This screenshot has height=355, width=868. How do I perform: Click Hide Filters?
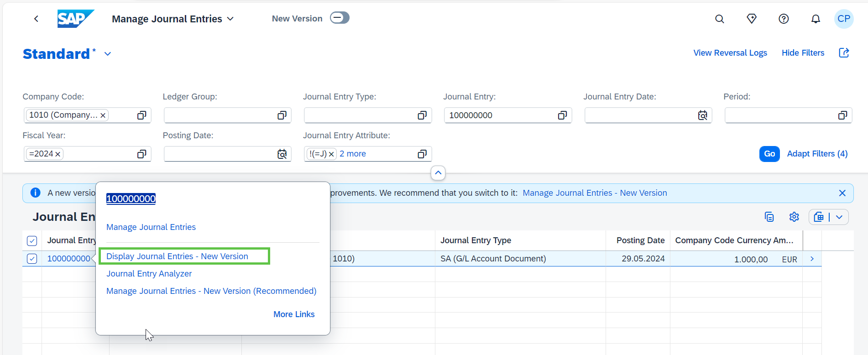coord(803,53)
